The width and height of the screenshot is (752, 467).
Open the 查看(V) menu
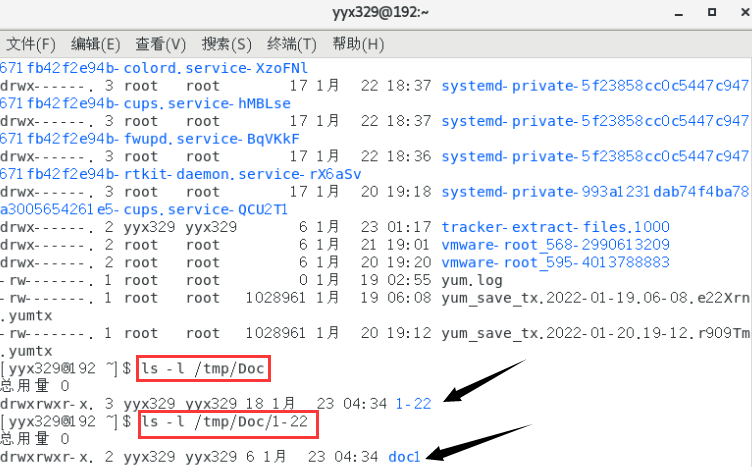click(160, 44)
